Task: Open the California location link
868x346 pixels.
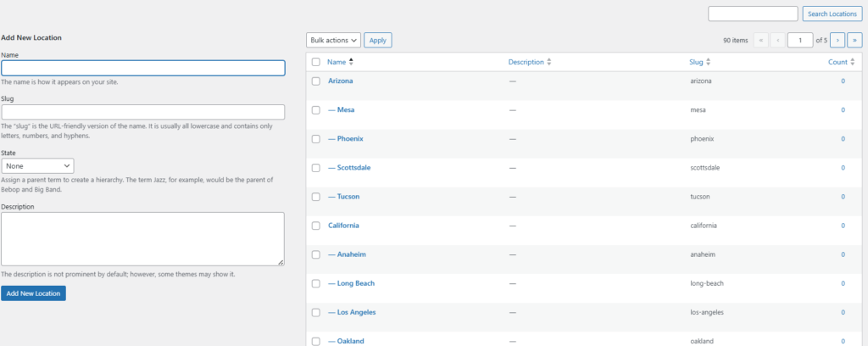Action: (x=343, y=226)
